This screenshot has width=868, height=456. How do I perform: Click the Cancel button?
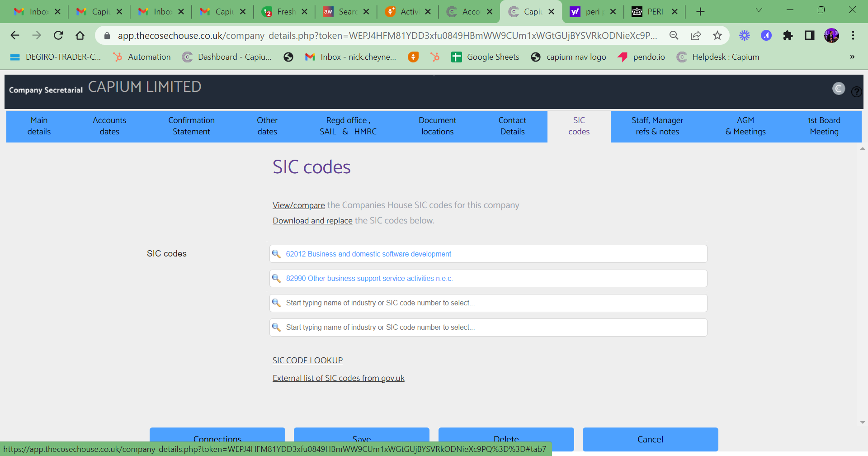point(650,439)
